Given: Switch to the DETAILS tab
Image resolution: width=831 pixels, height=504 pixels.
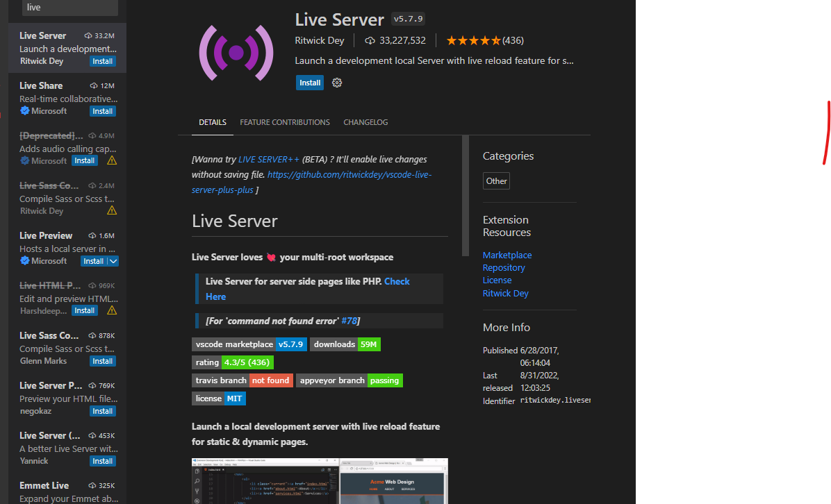Looking at the screenshot, I should point(213,122).
